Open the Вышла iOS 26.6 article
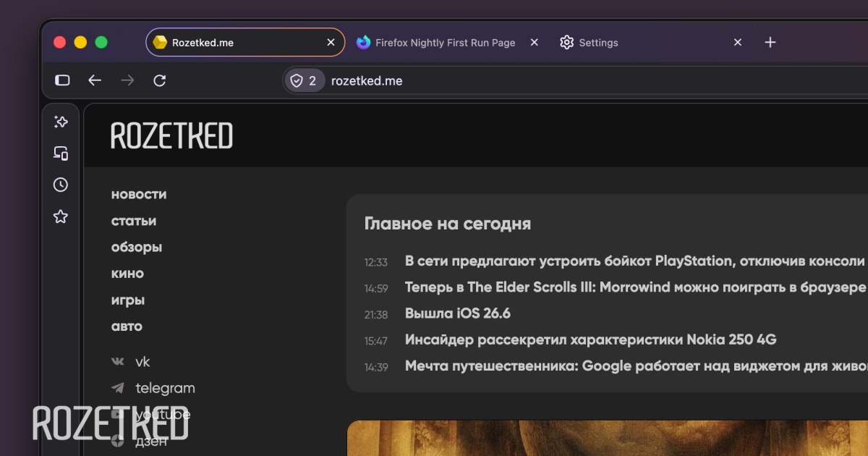This screenshot has height=456, width=868. 458,313
